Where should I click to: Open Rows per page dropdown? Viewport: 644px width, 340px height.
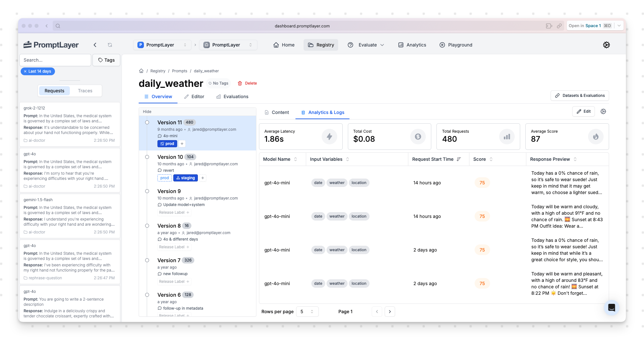[307, 312]
